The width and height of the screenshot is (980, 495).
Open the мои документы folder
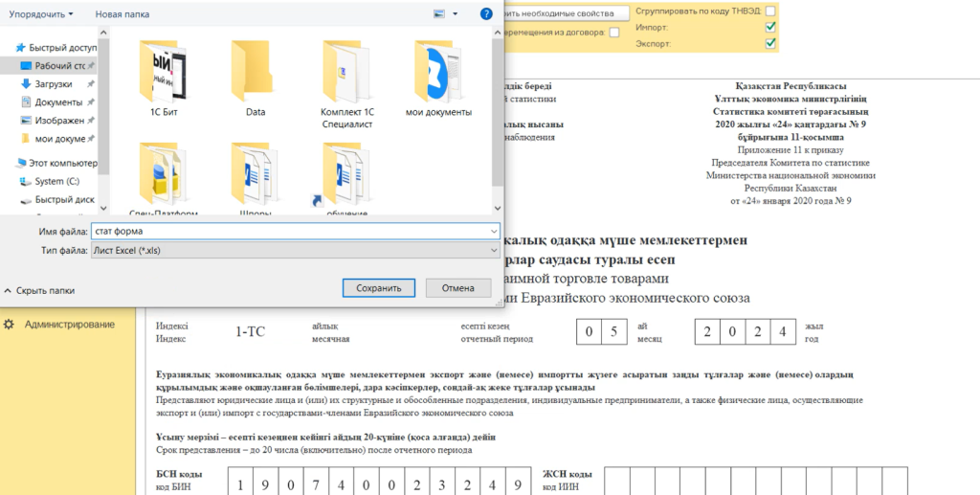click(x=438, y=77)
